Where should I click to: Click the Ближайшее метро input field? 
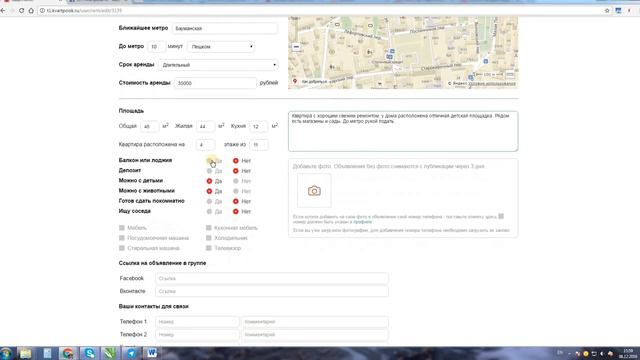[225, 28]
